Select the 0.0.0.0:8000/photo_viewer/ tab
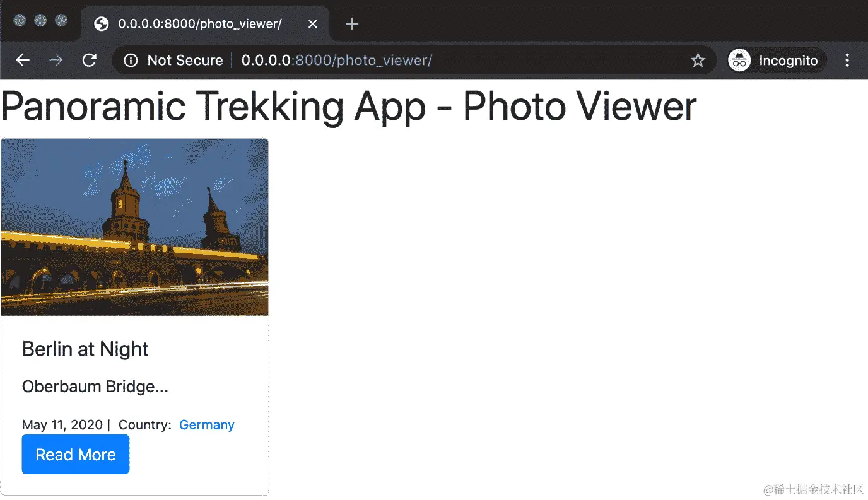 click(x=205, y=24)
